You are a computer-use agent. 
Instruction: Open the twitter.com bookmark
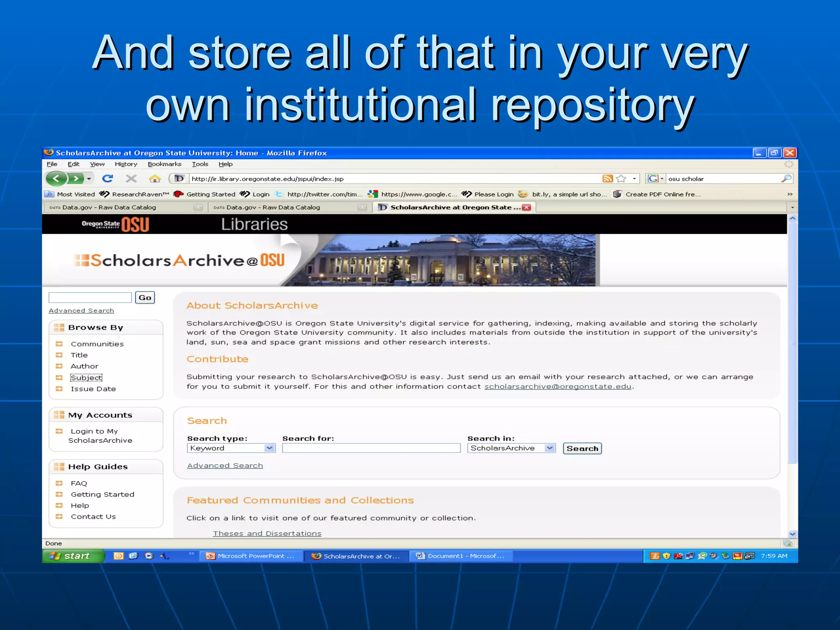pos(319,194)
